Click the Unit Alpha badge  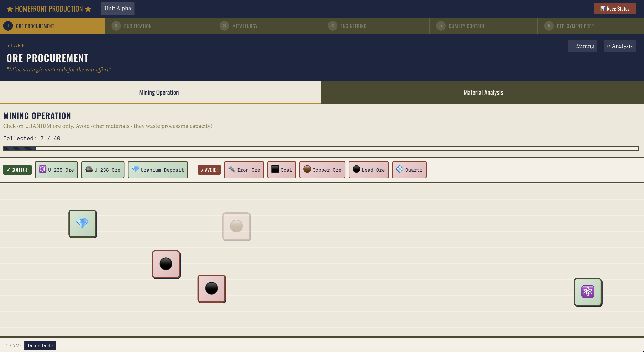pos(118,8)
